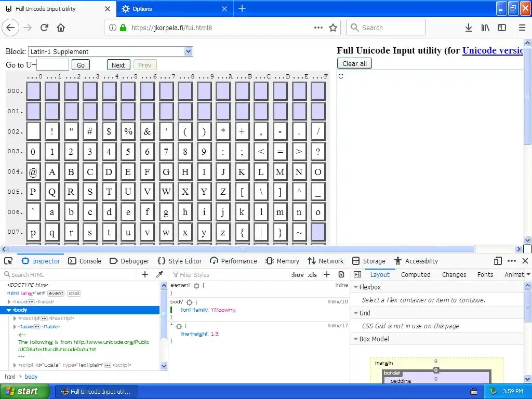The image size is (532, 399).
Task: Expand the noscript node
Action: point(15,318)
